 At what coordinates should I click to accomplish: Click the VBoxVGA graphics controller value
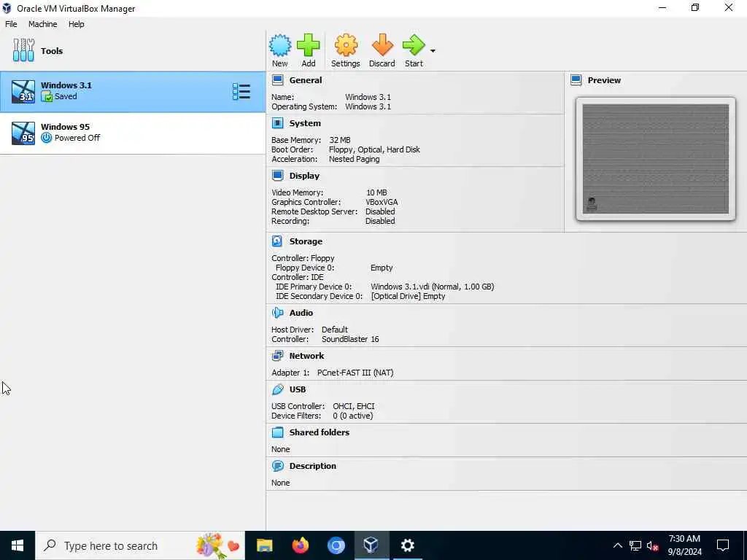(382, 202)
